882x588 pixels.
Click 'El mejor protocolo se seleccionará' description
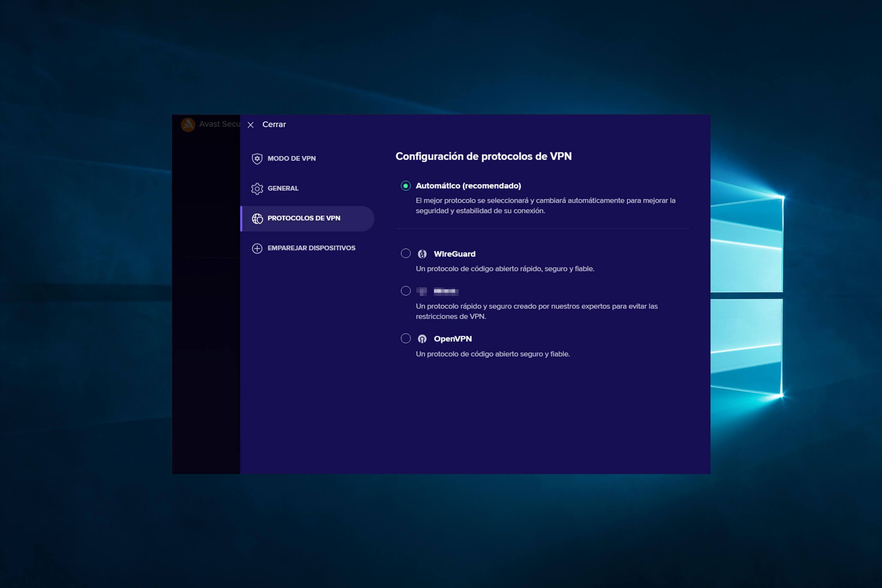pyautogui.click(x=546, y=206)
